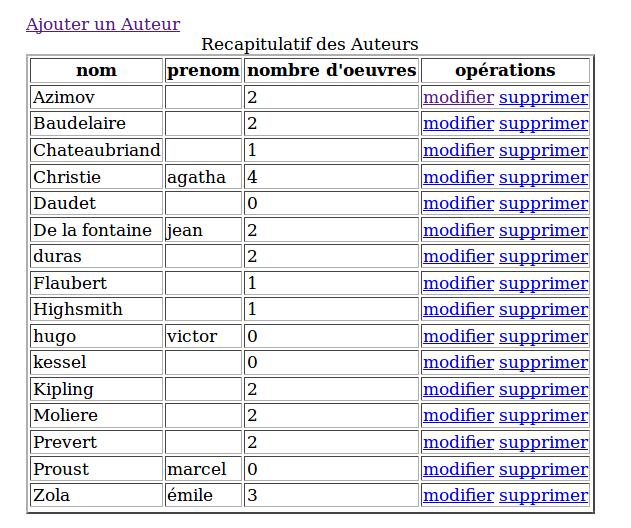Viewport: 631px width, 528px height.
Task: Delete the Chateaubriand author row
Action: pyautogui.click(x=543, y=151)
